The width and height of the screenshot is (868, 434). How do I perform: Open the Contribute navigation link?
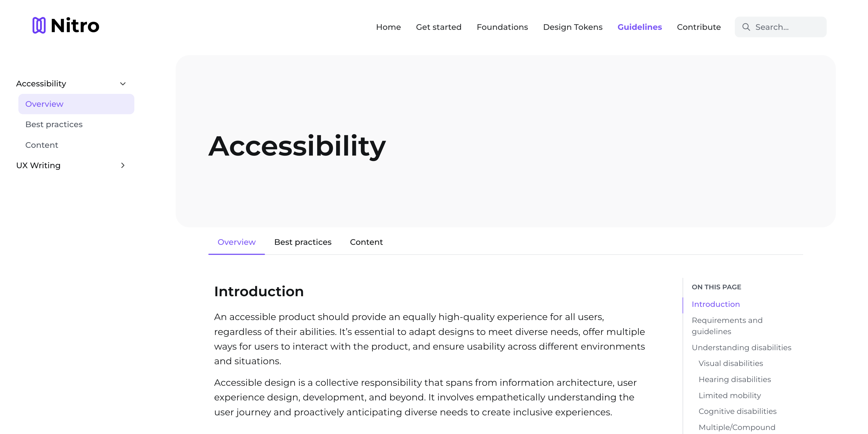click(x=699, y=27)
